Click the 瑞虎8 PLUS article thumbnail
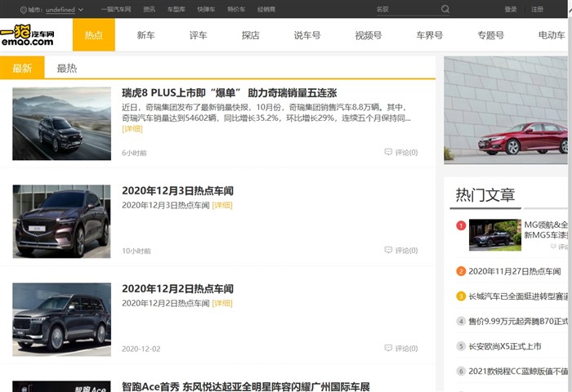Viewport: 572px width, 392px height. click(x=61, y=123)
